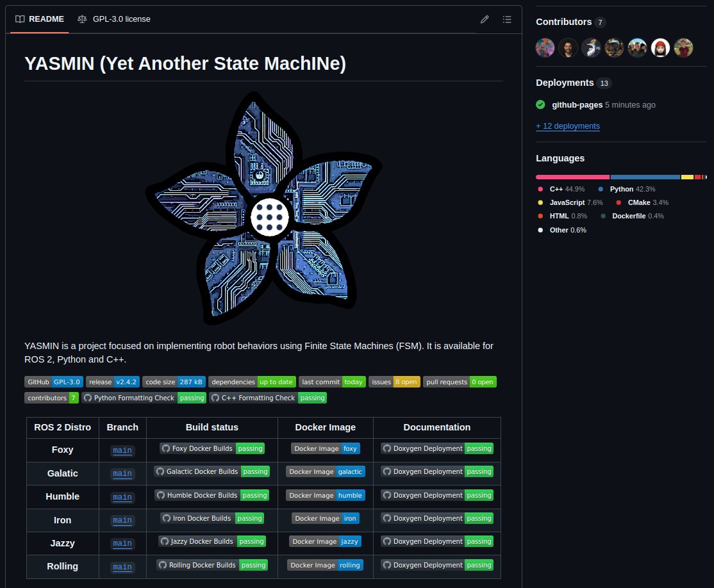Open the fourth contributor avatar

(x=614, y=47)
